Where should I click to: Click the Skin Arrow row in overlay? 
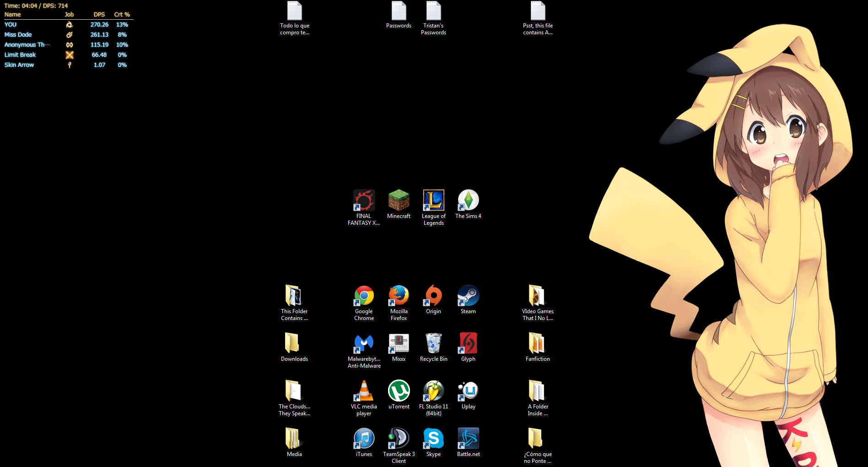pos(68,65)
